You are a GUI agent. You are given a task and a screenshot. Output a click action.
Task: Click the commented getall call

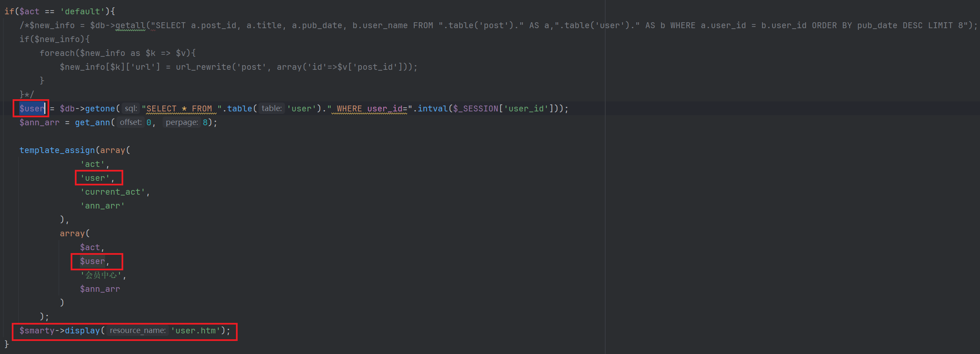[x=130, y=25]
